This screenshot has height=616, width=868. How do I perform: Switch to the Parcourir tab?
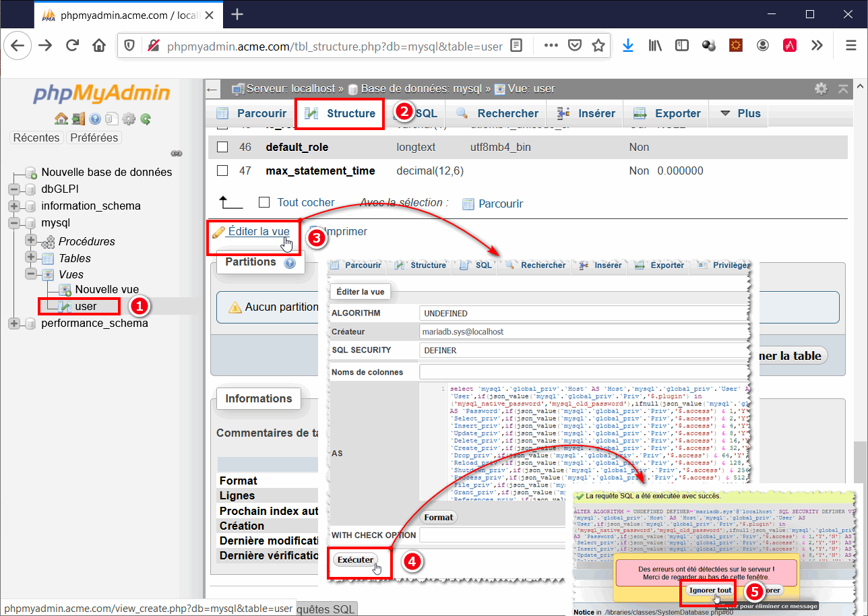click(x=252, y=113)
